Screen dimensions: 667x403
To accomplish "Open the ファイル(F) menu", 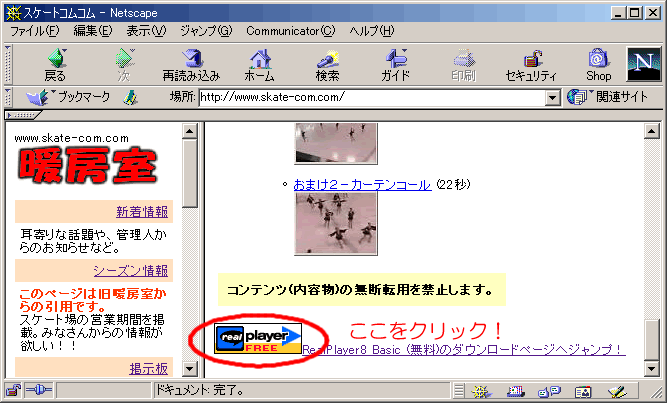I will [34, 31].
